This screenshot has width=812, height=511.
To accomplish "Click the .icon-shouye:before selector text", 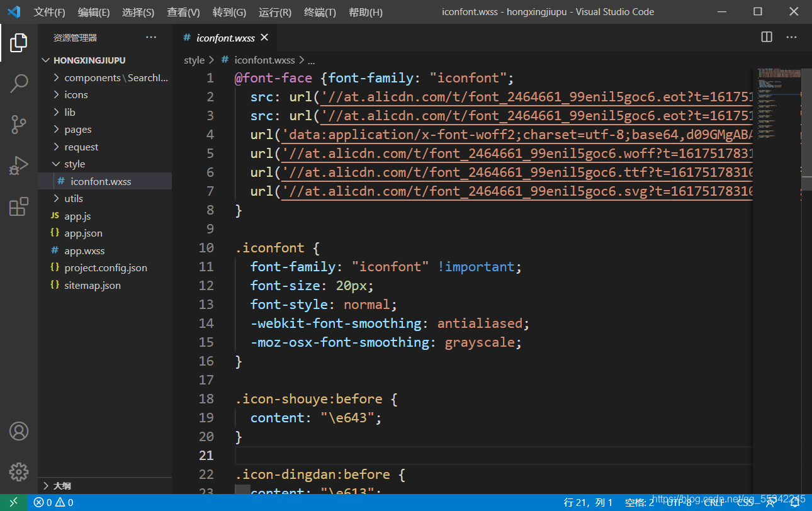I will click(x=308, y=399).
